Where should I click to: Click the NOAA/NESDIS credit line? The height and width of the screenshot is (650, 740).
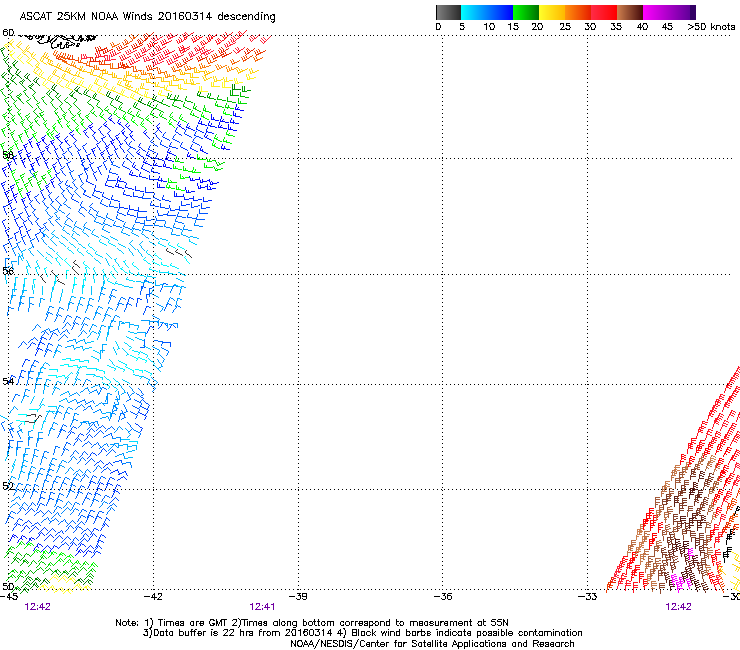432,644
